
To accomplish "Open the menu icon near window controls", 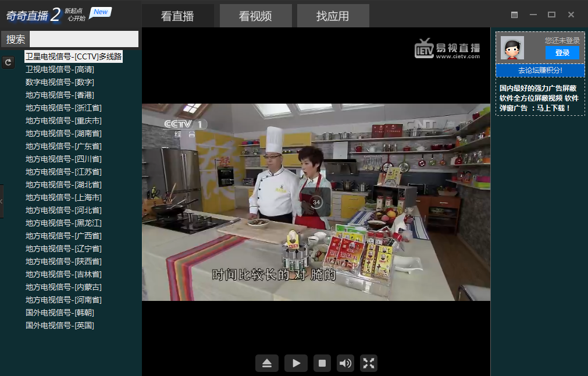I will 515,15.
